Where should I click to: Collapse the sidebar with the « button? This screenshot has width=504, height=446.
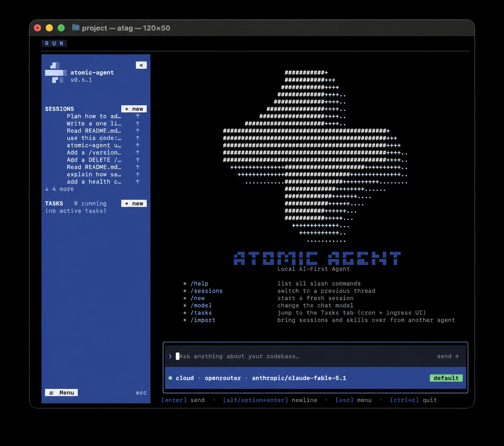tap(141, 65)
